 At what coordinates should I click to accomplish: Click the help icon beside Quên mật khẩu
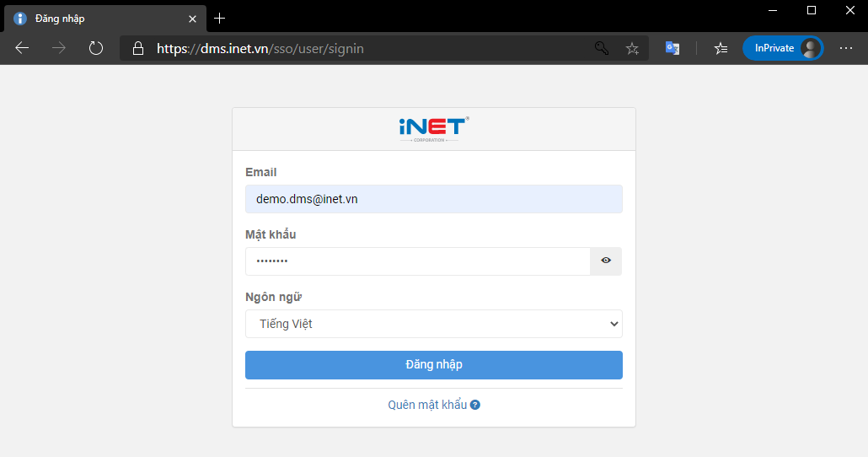(x=475, y=405)
